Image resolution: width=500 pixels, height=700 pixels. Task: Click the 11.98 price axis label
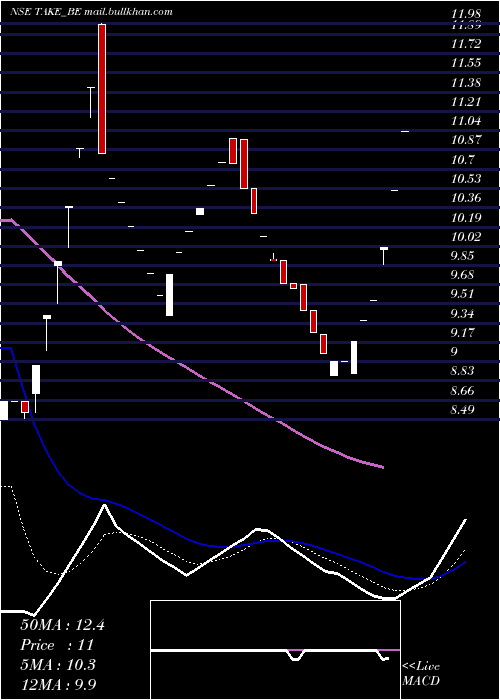pos(467,16)
